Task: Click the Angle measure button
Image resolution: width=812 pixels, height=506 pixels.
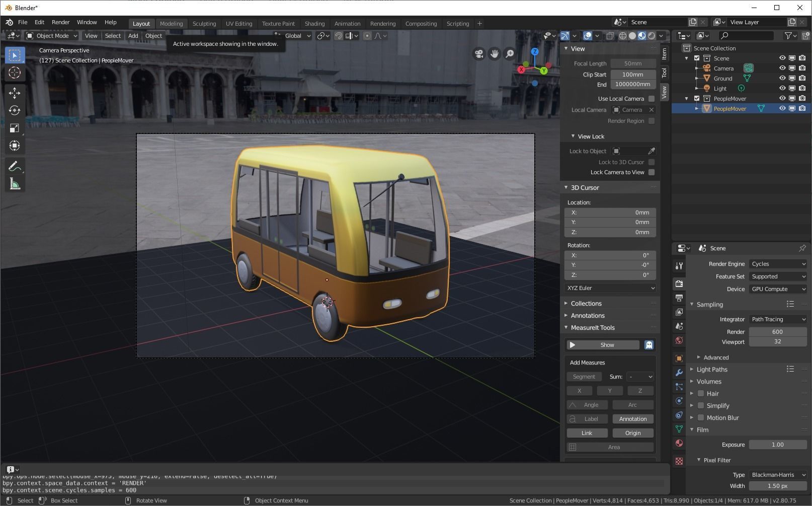Action: [587, 405]
